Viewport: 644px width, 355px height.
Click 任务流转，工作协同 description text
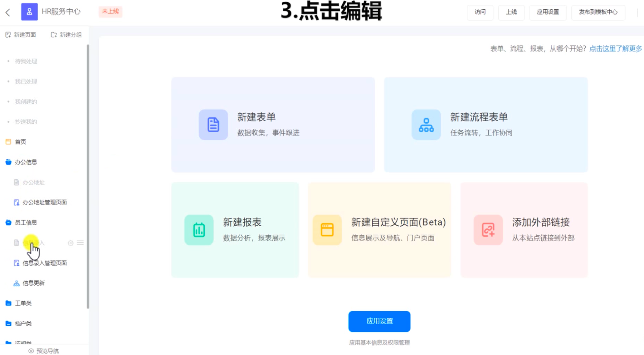point(481,133)
